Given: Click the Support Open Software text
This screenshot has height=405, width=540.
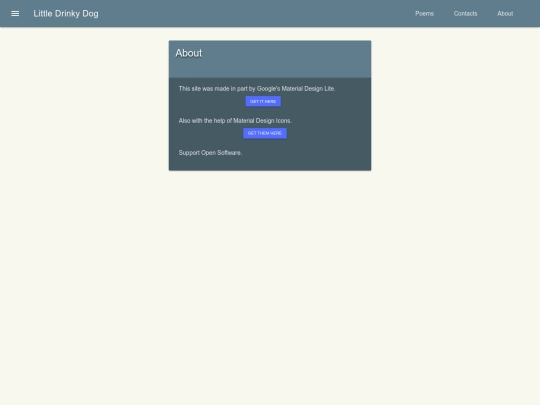Looking at the screenshot, I should tap(210, 153).
